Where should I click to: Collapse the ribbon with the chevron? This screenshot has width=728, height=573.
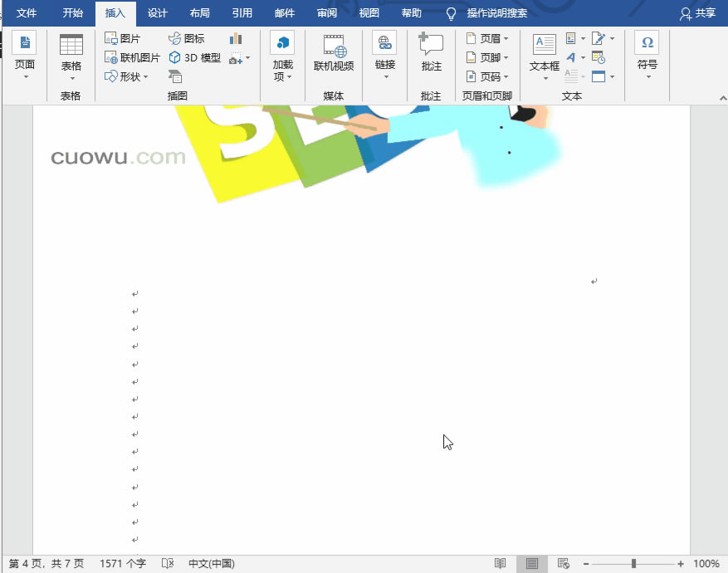point(722,98)
